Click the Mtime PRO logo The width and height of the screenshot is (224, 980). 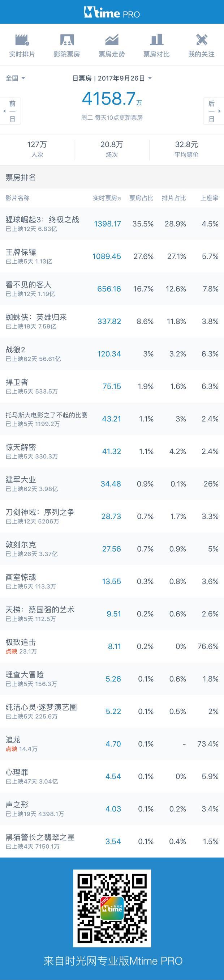coord(112,13)
